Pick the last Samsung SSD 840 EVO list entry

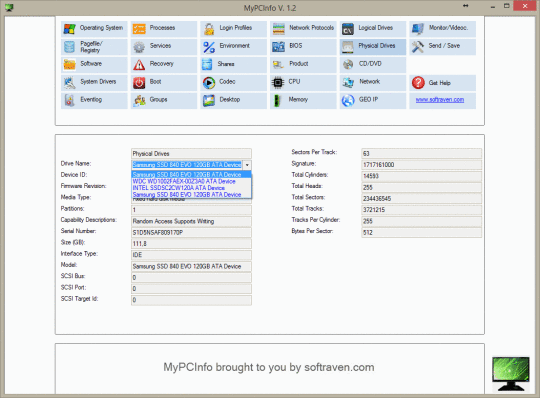pyautogui.click(x=191, y=195)
